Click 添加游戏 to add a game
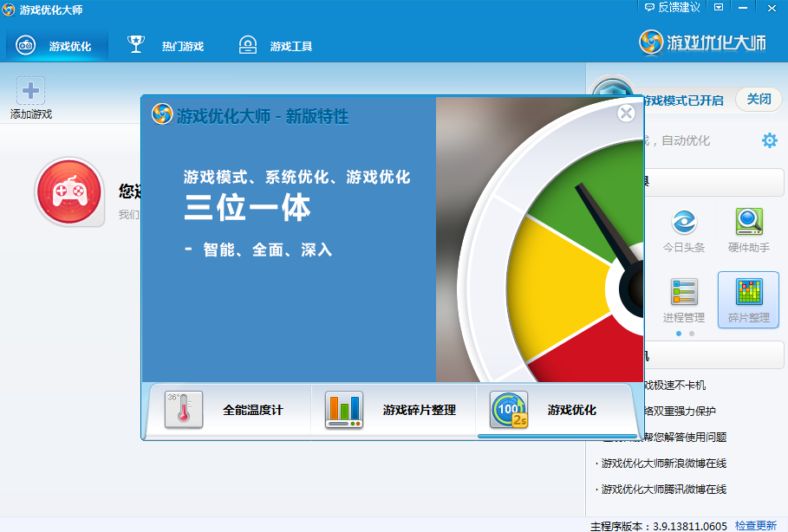This screenshot has height=532, width=788. [29, 96]
